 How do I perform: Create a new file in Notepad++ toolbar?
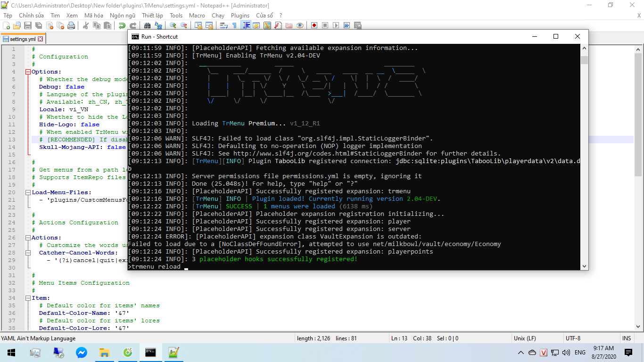pos(6,25)
